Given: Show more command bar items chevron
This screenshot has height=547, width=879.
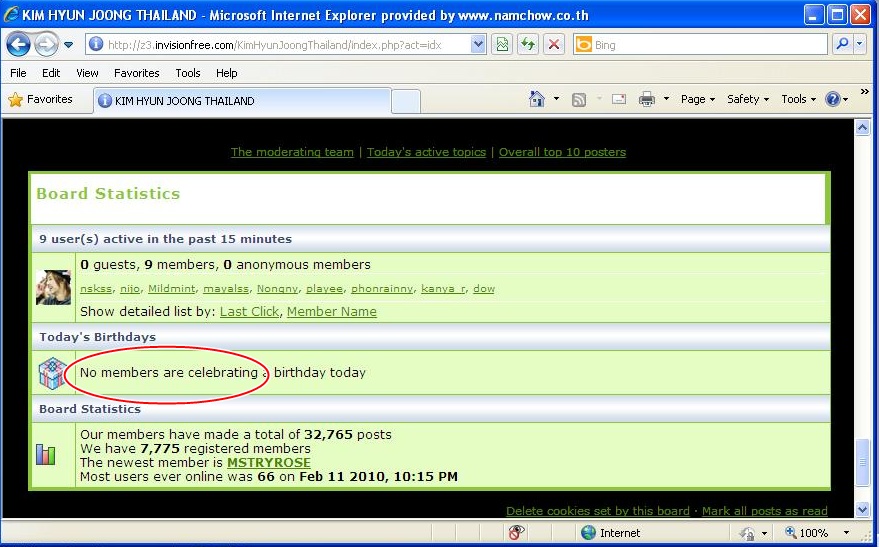Looking at the screenshot, I should [864, 91].
